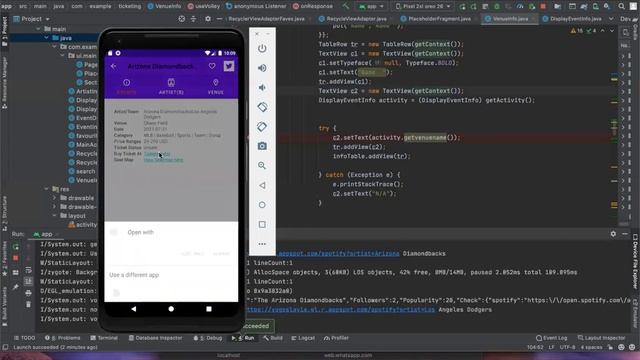Collapse the res folder in project tree
The width and height of the screenshot is (640, 360).
point(46,189)
